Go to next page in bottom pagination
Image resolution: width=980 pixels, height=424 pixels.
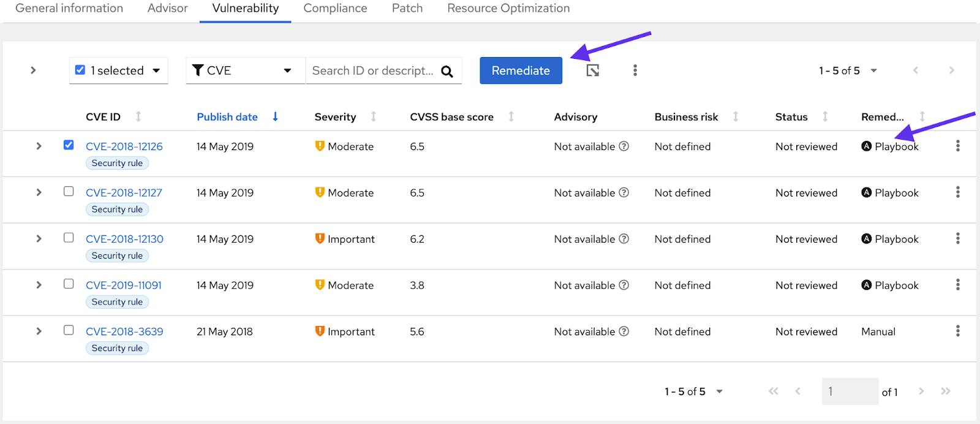coord(921,391)
